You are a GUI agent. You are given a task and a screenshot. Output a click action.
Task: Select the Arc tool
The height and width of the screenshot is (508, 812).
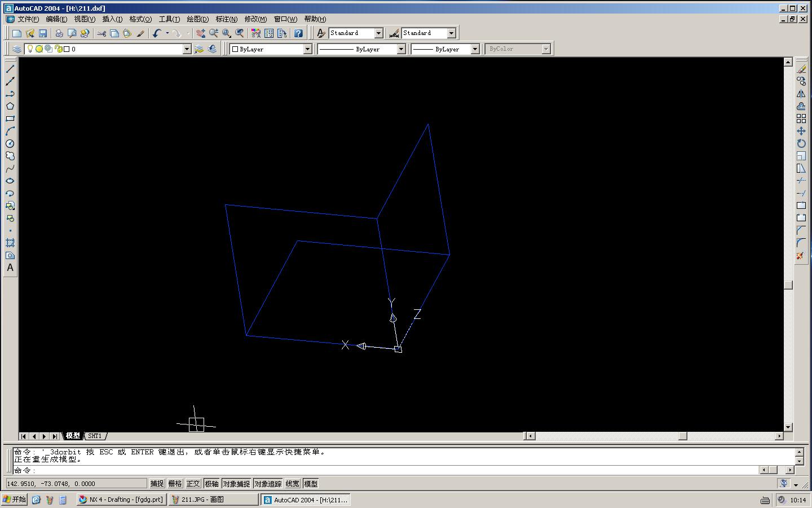click(10, 131)
